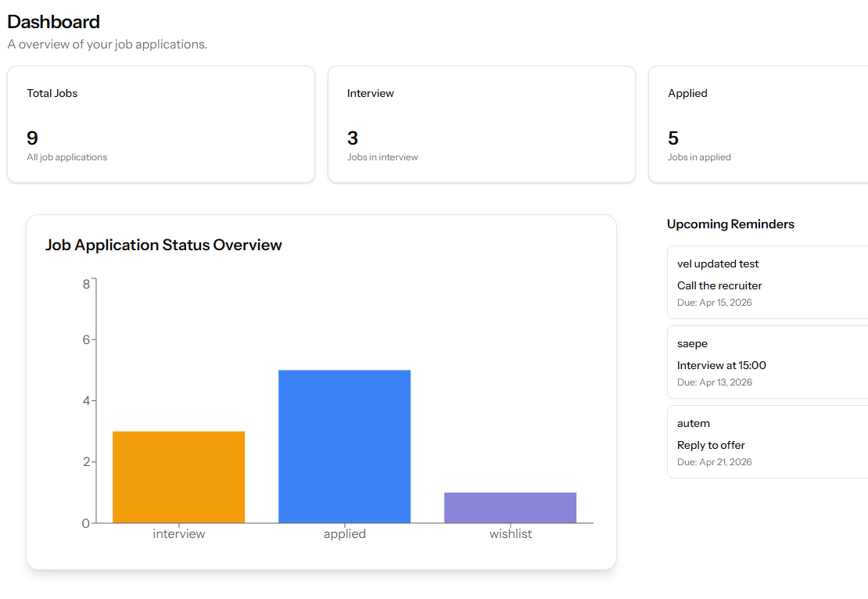Click the 'Dashboard' page heading
The width and height of the screenshot is (868, 599).
(54, 22)
